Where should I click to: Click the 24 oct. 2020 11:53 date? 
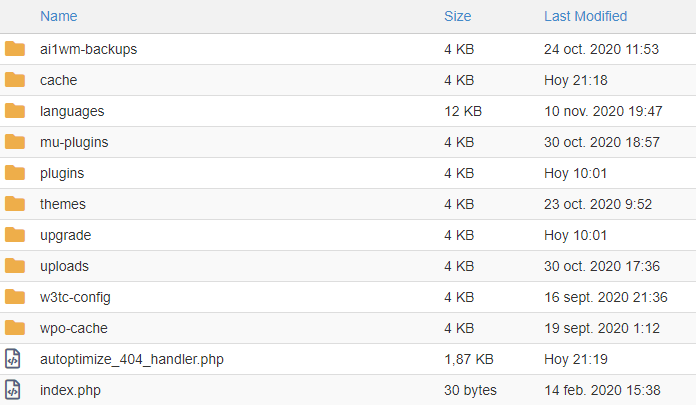click(x=601, y=49)
